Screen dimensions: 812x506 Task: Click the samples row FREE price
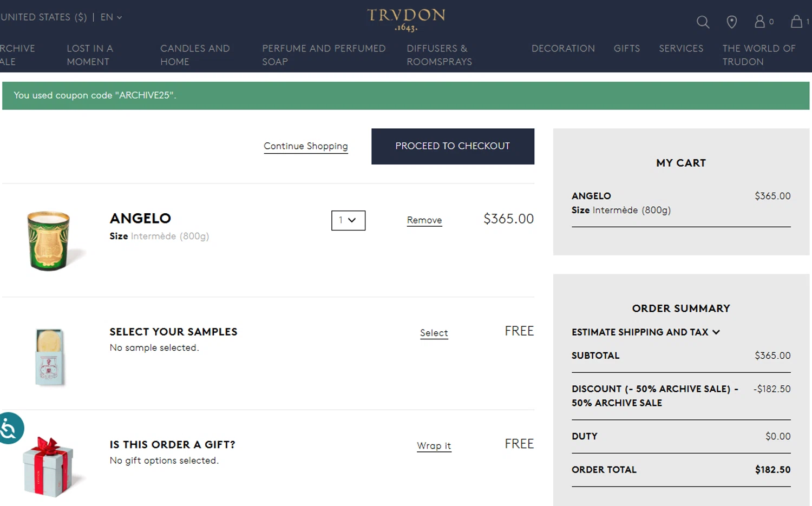pyautogui.click(x=519, y=331)
